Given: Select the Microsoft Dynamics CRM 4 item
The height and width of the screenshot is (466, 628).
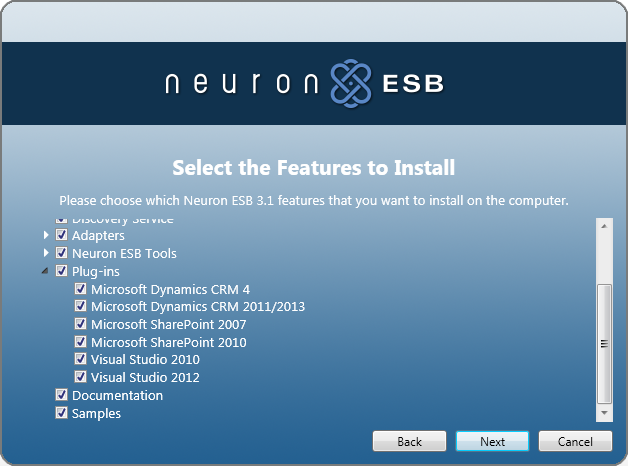Looking at the screenshot, I should pyautogui.click(x=170, y=289).
